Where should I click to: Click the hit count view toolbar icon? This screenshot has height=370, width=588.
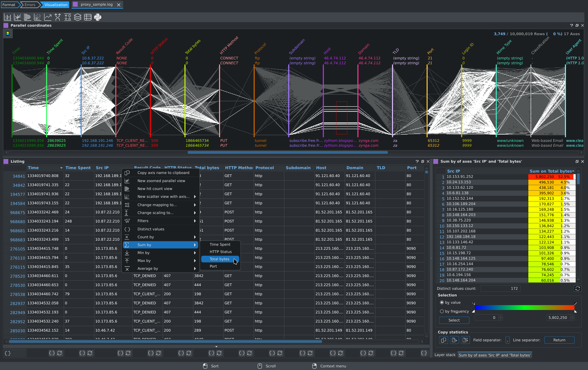pos(27,17)
